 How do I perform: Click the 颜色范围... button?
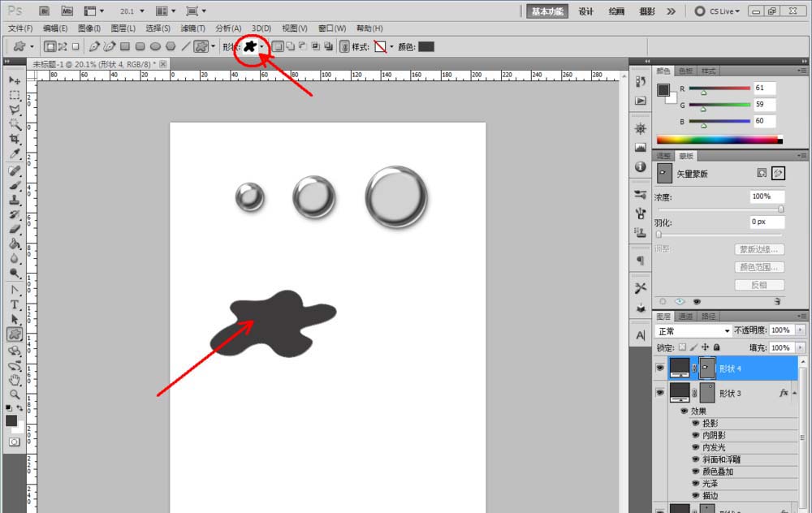[x=759, y=267]
